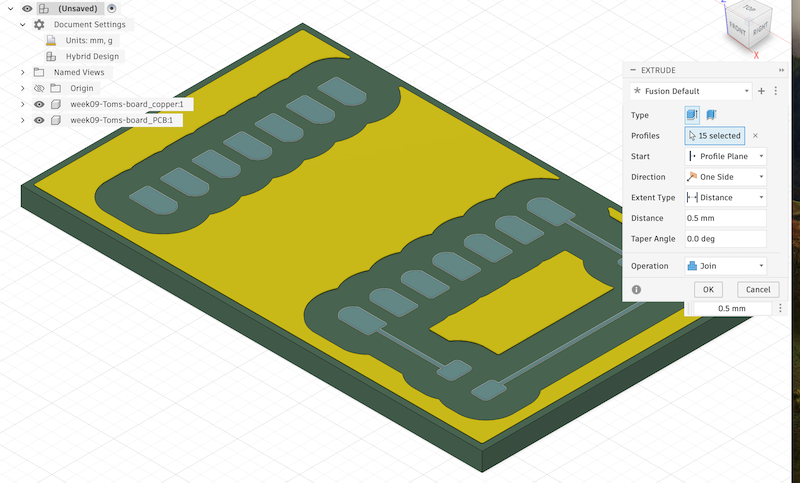Collapse the Document Settings node
This screenshot has height=483, width=800.
[x=22, y=24]
